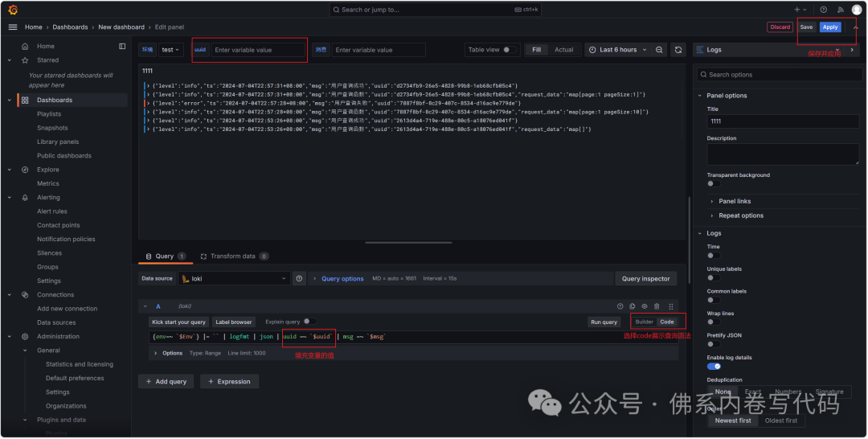Image resolution: width=868 pixels, height=439 pixels.
Task: Open the Query inspector
Action: [645, 278]
